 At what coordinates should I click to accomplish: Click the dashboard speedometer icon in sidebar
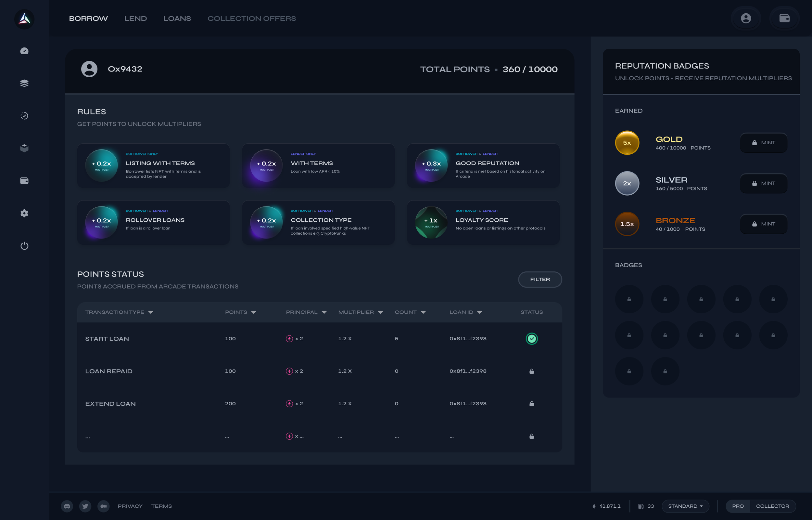(x=24, y=51)
